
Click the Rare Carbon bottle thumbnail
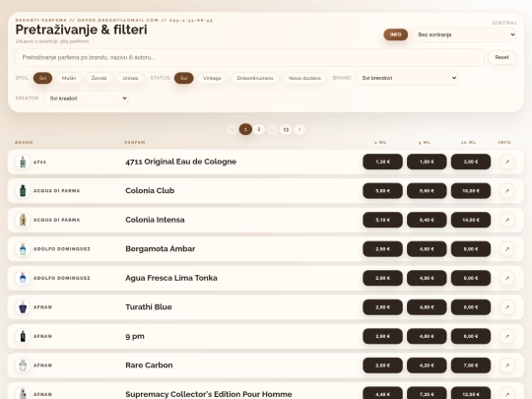click(23, 366)
